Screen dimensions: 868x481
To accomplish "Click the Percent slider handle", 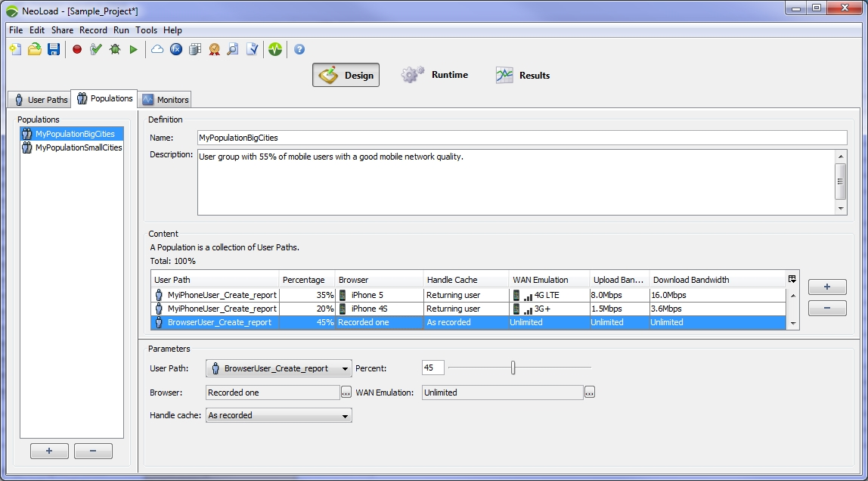I will (513, 368).
